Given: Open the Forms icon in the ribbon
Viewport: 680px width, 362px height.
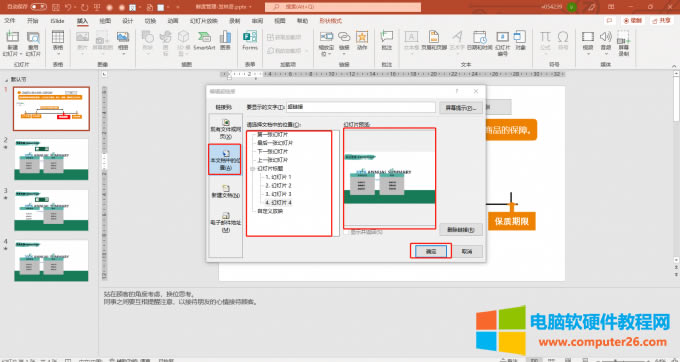Looking at the screenshot, I should (x=250, y=40).
